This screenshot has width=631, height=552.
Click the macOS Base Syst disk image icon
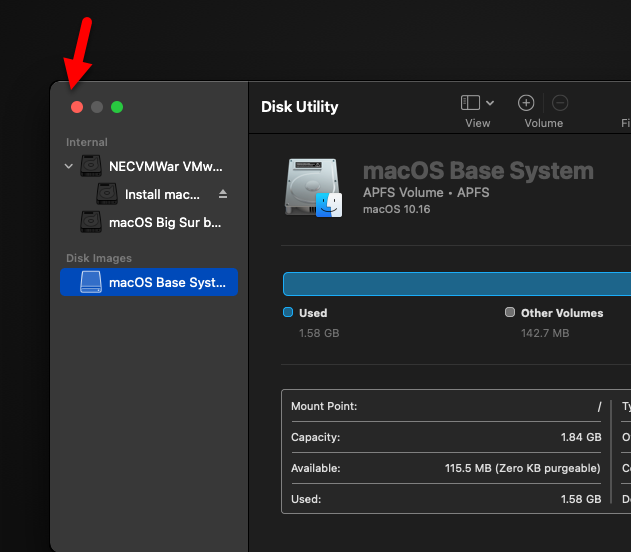(91, 282)
